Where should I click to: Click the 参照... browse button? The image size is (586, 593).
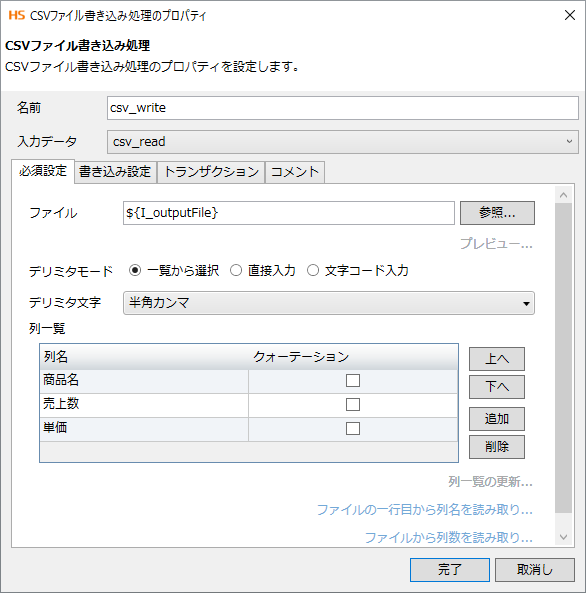tap(497, 213)
